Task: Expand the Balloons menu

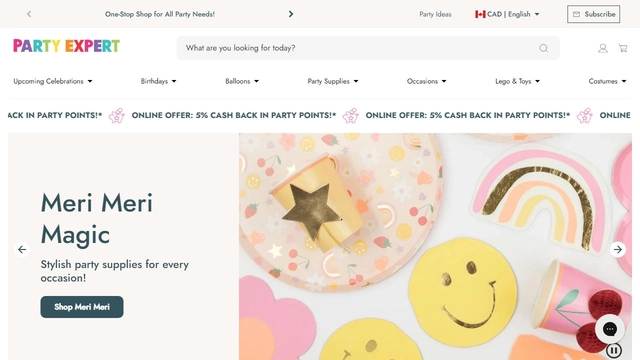Action: point(242,81)
